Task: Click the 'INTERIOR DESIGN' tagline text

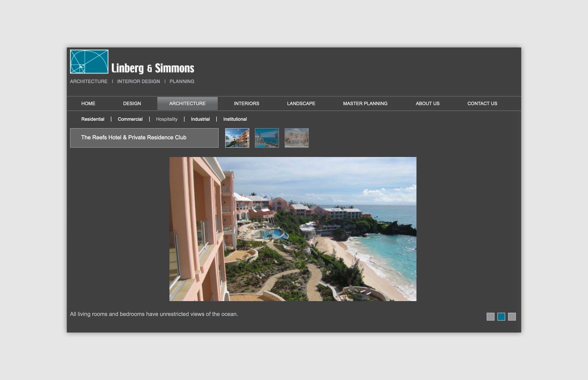Action: (139, 81)
